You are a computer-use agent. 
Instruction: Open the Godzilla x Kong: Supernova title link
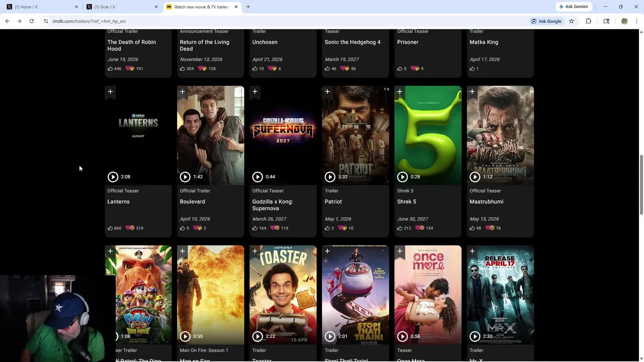(272, 205)
